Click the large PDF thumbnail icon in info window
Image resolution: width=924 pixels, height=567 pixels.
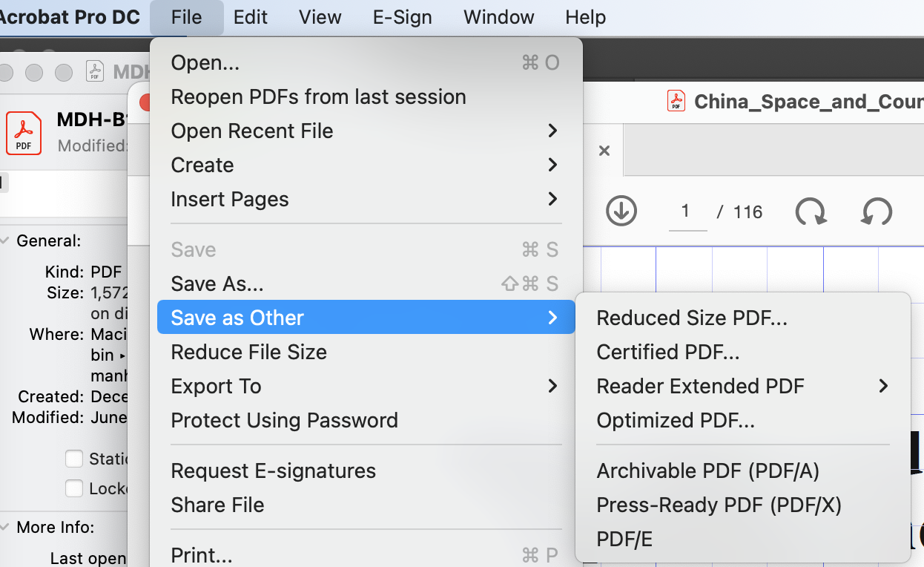pyautogui.click(x=23, y=133)
